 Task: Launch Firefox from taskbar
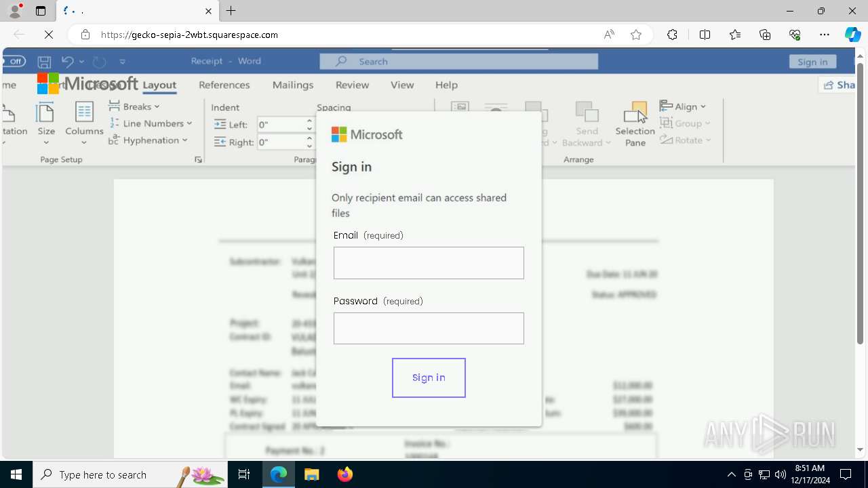coord(345,474)
